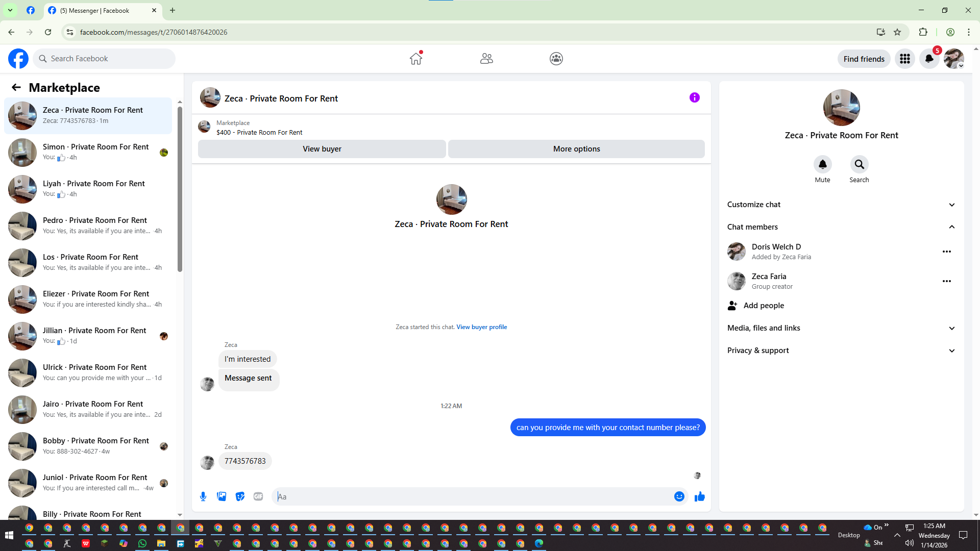Open Facebook notifications bell
This screenshot has width=980, height=551.
pyautogui.click(x=929, y=59)
